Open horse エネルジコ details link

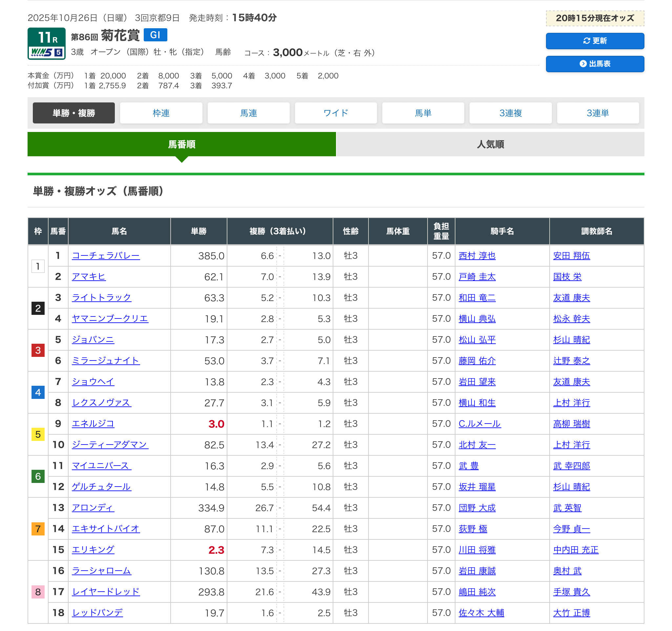pyautogui.click(x=93, y=424)
